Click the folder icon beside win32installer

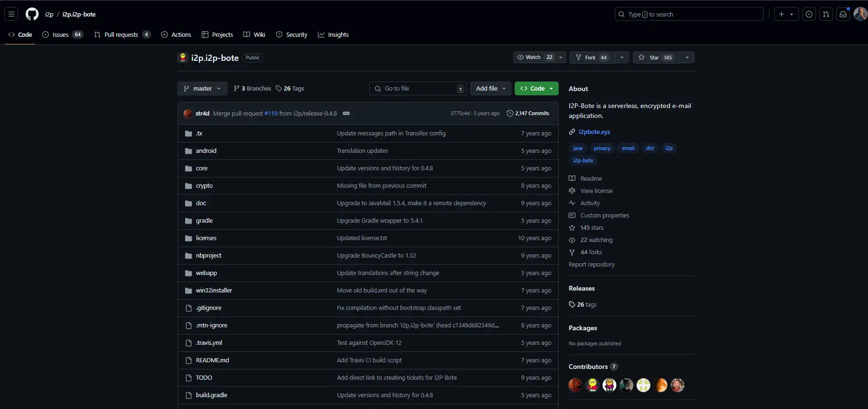[x=188, y=291]
